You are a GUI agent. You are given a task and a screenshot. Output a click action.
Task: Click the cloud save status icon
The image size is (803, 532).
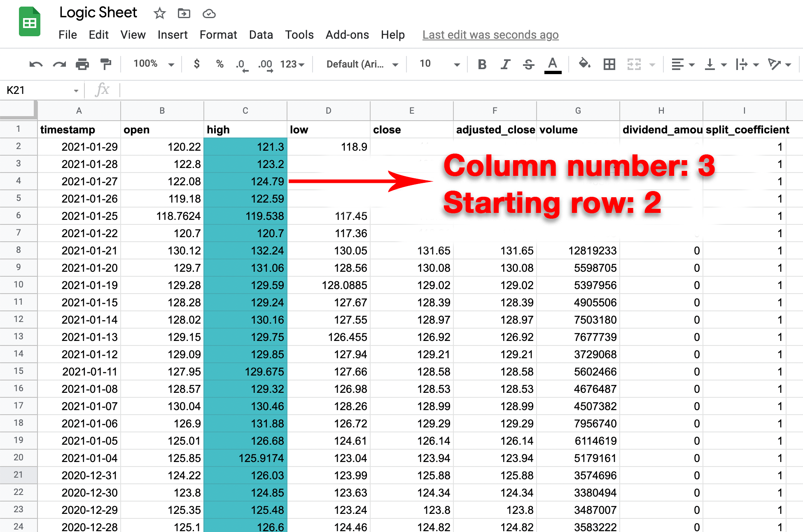[209, 14]
